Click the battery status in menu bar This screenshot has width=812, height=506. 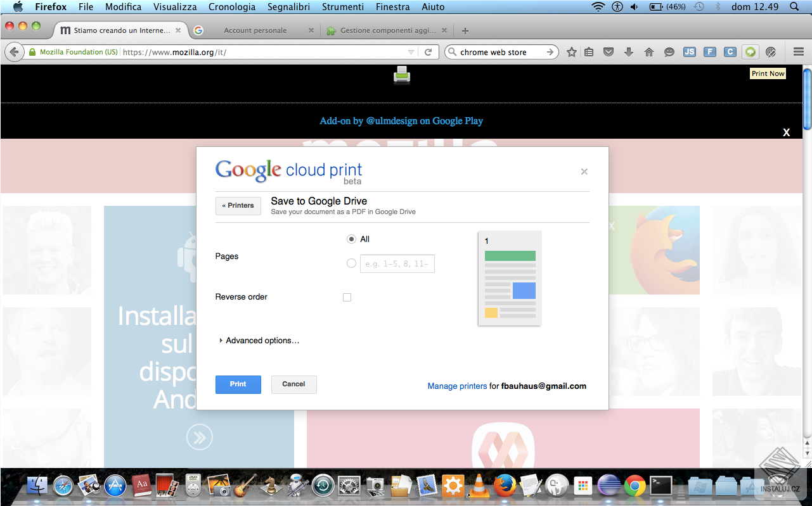pos(667,7)
